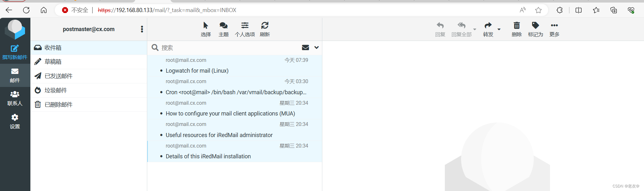Click the read aloud icon in address bar

pos(523,10)
